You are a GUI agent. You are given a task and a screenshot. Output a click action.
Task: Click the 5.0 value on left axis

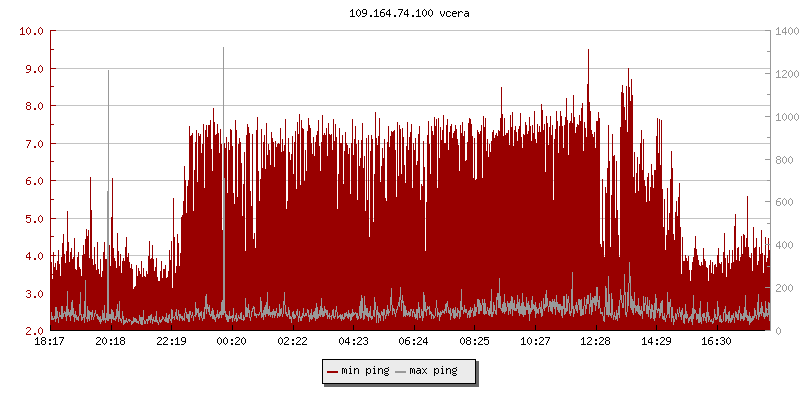(32, 218)
